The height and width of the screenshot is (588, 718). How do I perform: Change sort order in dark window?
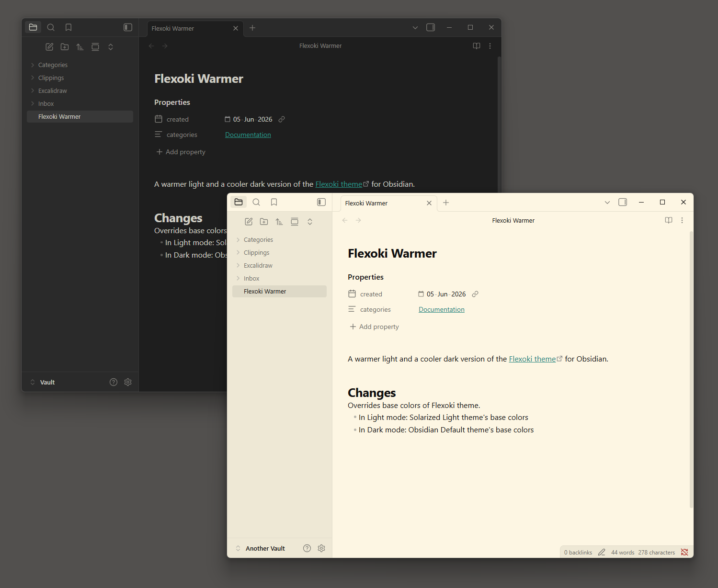click(x=80, y=47)
